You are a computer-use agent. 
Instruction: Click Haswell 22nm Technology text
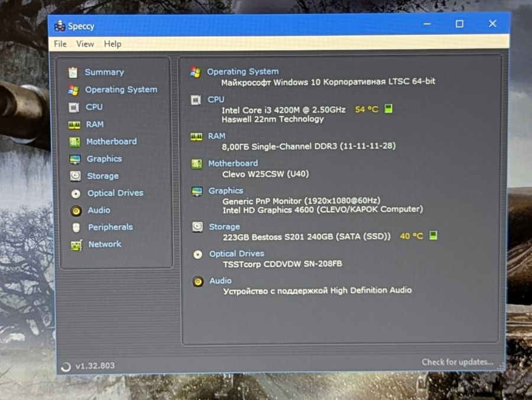coord(273,119)
